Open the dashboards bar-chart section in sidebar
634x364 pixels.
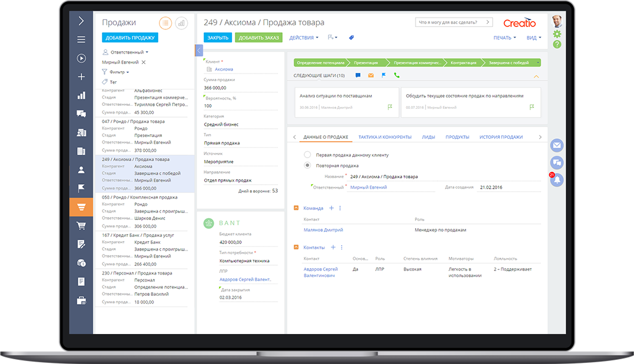pyautogui.click(x=81, y=95)
